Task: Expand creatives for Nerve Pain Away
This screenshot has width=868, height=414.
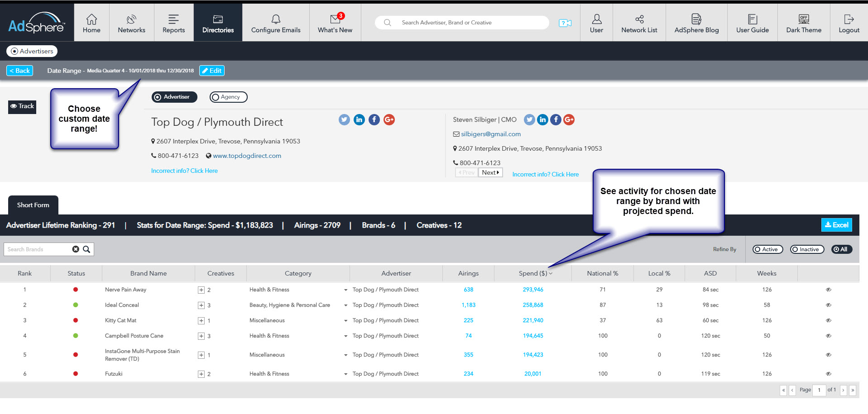Action: click(x=201, y=290)
